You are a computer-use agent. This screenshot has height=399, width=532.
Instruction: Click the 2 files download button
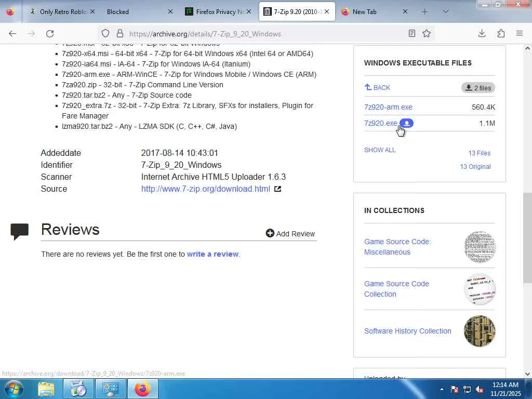478,88
